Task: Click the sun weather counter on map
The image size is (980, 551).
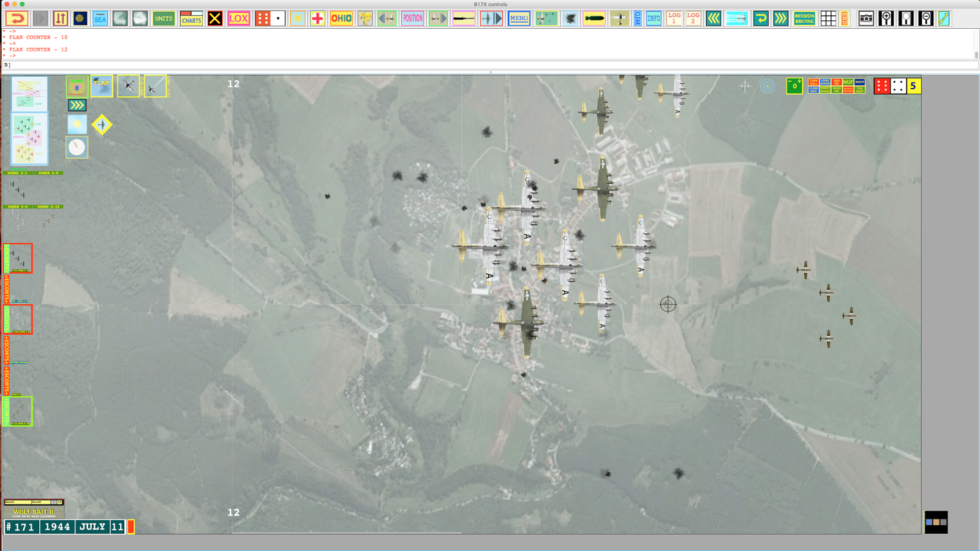Action: (x=77, y=124)
